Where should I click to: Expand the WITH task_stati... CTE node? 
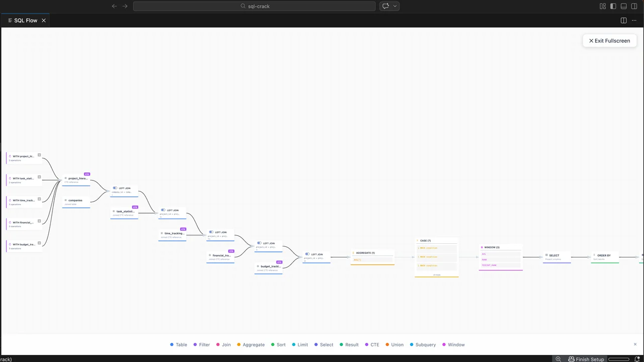pos(39,177)
